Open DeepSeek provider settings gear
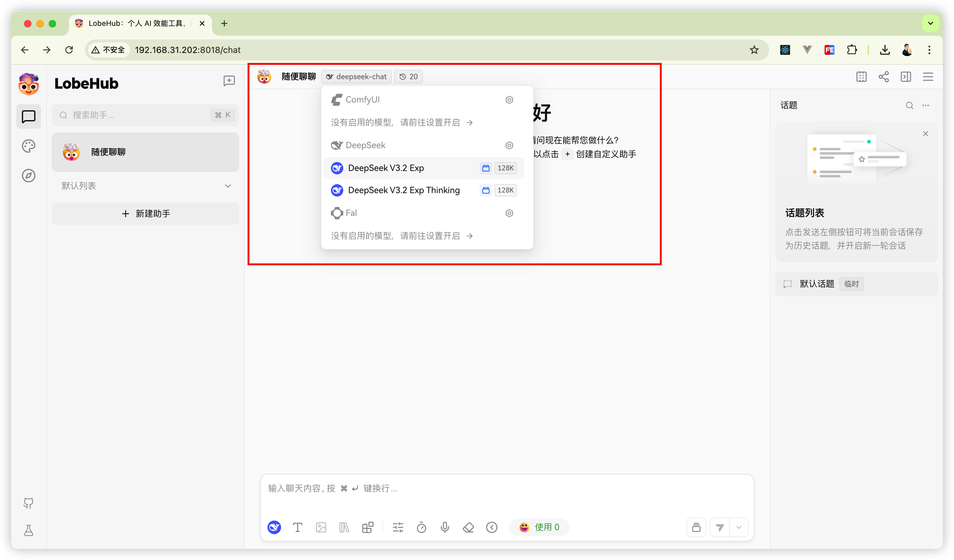 [509, 145]
